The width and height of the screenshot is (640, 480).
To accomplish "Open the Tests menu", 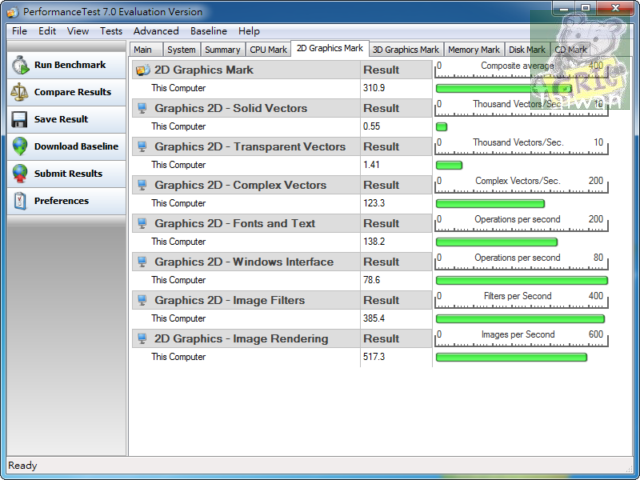I will point(111,31).
